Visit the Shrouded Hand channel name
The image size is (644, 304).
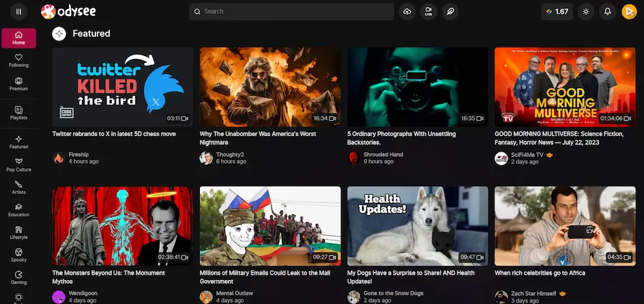[x=383, y=154]
